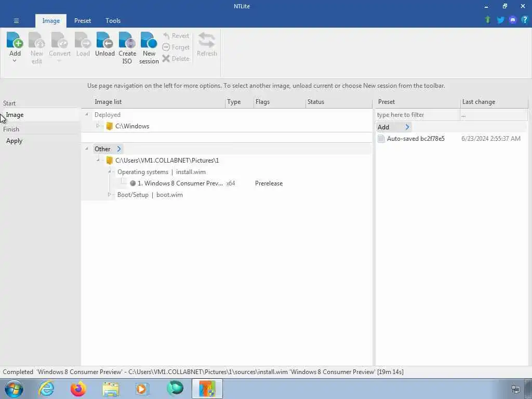Click the Auto-saved preset file icon
Viewport: 532px width, 399px height.
(381, 138)
